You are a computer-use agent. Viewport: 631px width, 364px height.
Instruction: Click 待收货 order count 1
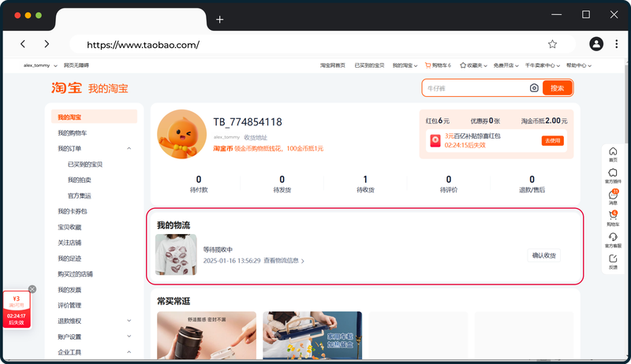365,184
